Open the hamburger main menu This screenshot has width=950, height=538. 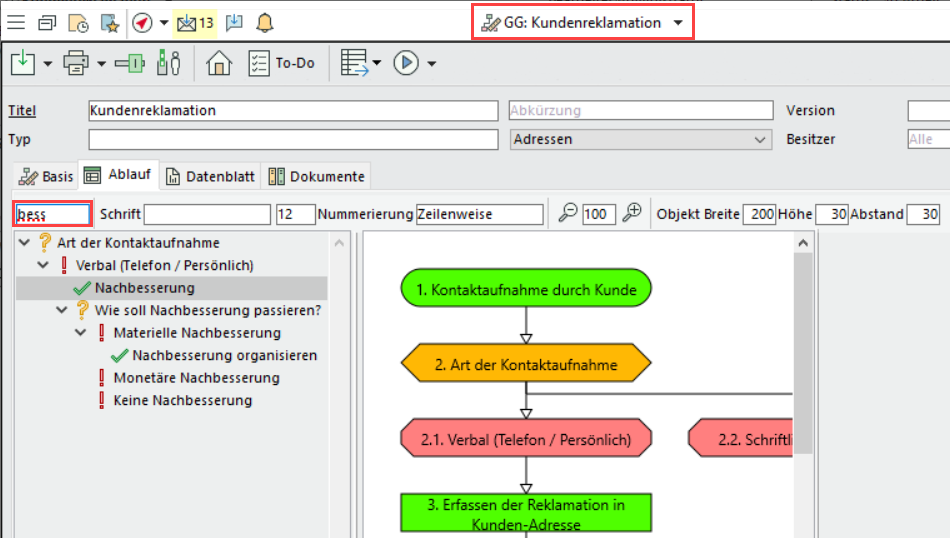point(16,22)
